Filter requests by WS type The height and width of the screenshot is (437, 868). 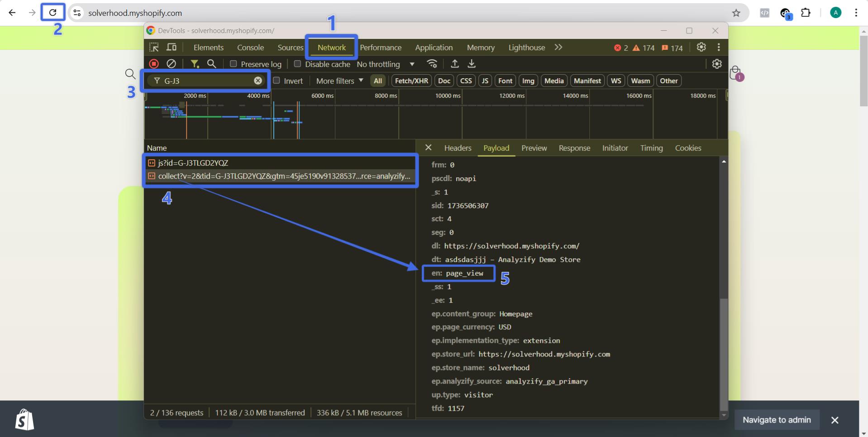coord(616,81)
